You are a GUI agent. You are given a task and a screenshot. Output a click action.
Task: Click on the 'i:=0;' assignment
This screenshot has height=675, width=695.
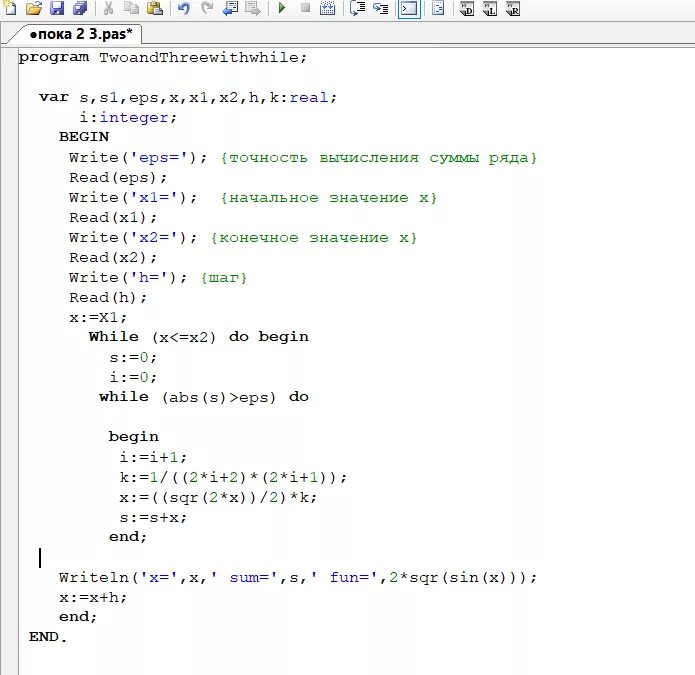click(133, 377)
